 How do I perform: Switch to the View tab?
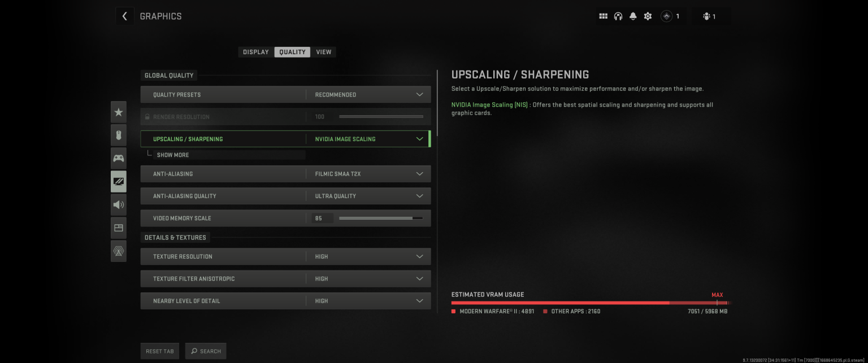pyautogui.click(x=323, y=51)
